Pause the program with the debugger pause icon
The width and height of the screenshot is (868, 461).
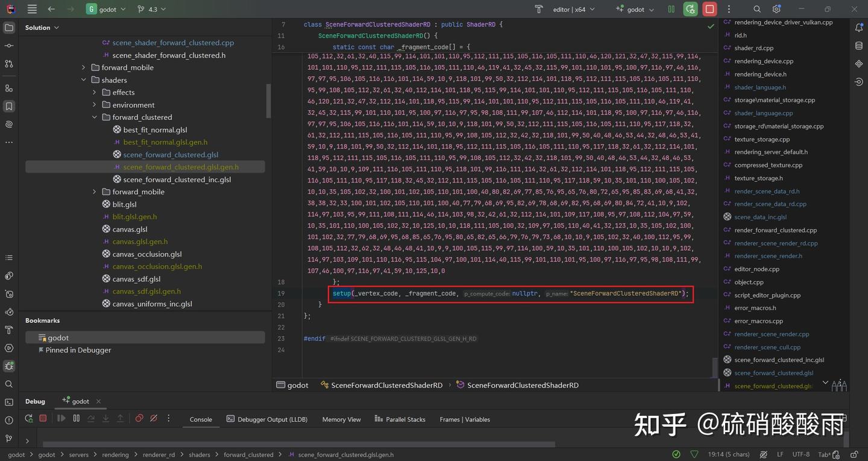point(76,419)
